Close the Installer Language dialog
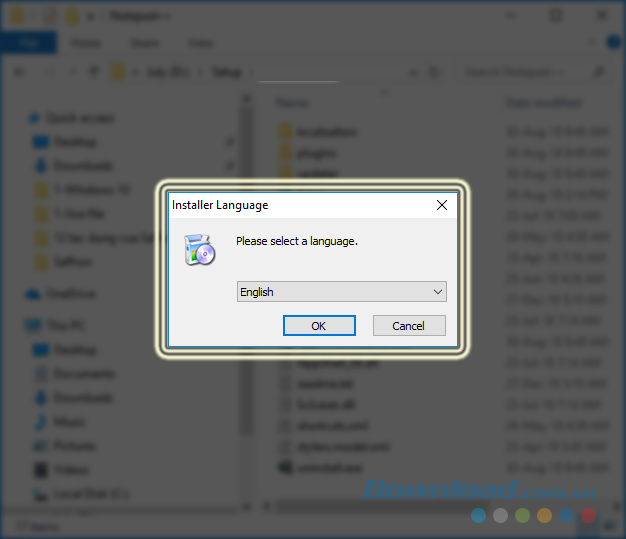626x539 pixels. 442,205
